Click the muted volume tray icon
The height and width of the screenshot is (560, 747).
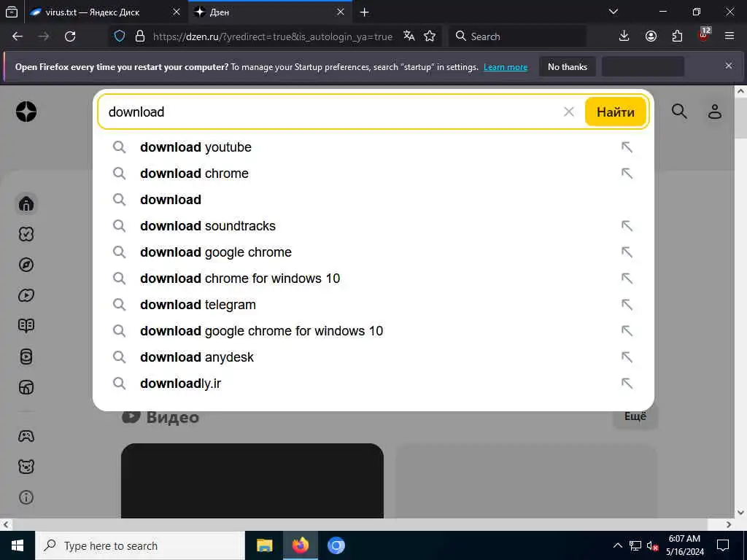(x=653, y=545)
